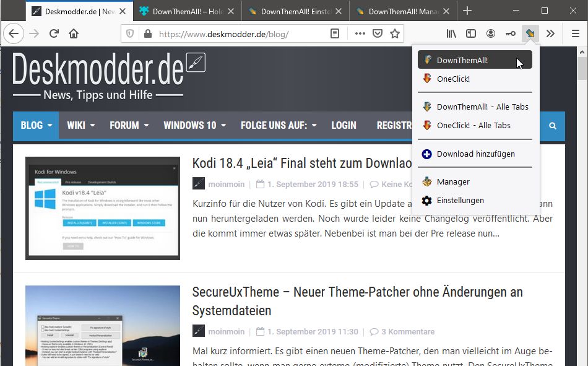Open page actions three-dot menu
This screenshot has height=366, width=588.
point(360,34)
